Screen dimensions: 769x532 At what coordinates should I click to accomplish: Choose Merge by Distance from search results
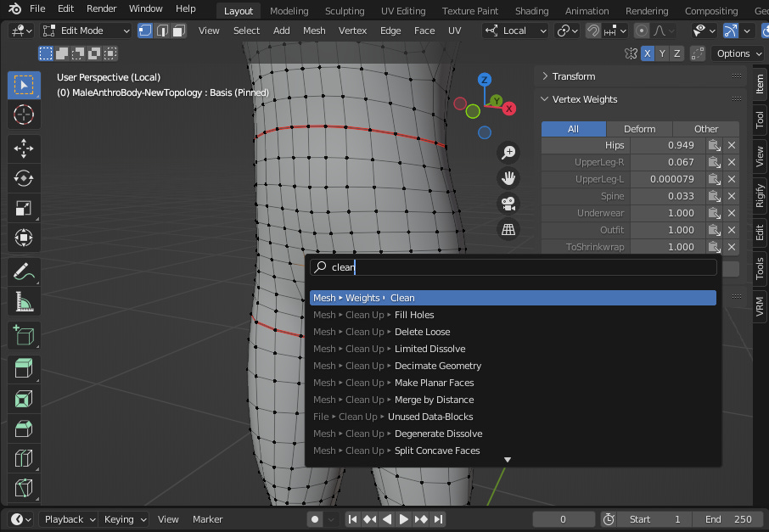click(x=434, y=400)
